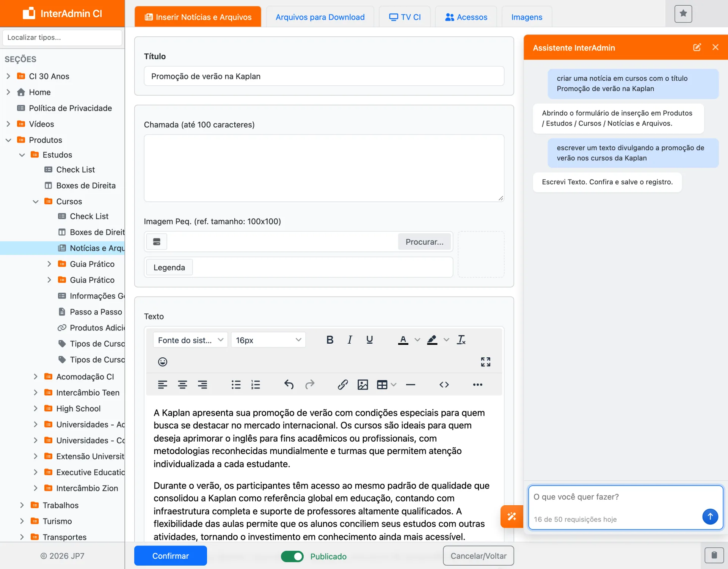Toggle italic formatting in the editor
The height and width of the screenshot is (569, 728).
pyautogui.click(x=350, y=340)
